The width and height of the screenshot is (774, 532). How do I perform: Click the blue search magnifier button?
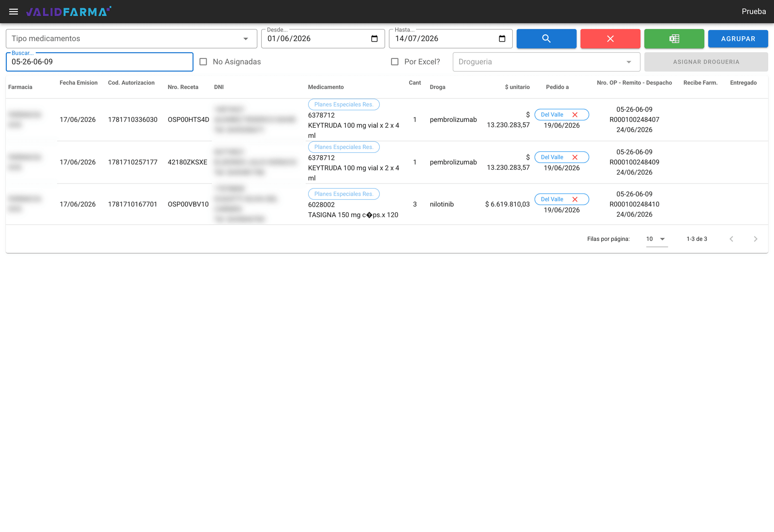click(547, 39)
